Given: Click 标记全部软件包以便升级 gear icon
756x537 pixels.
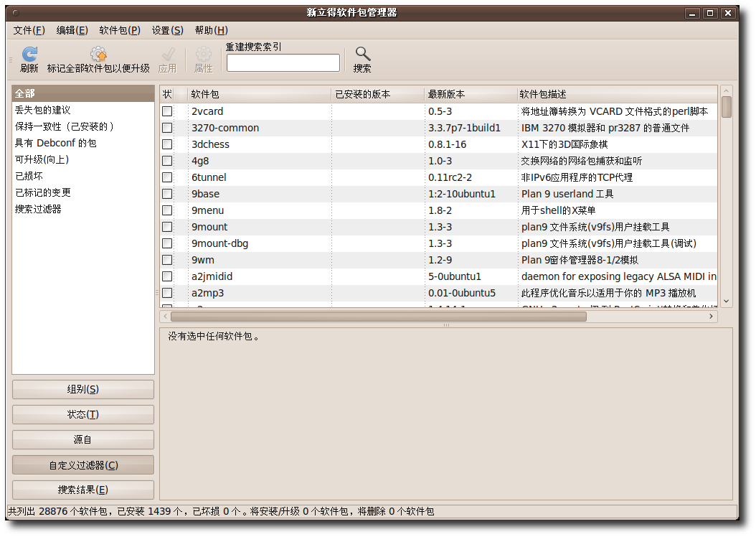Looking at the screenshot, I should (x=98, y=54).
